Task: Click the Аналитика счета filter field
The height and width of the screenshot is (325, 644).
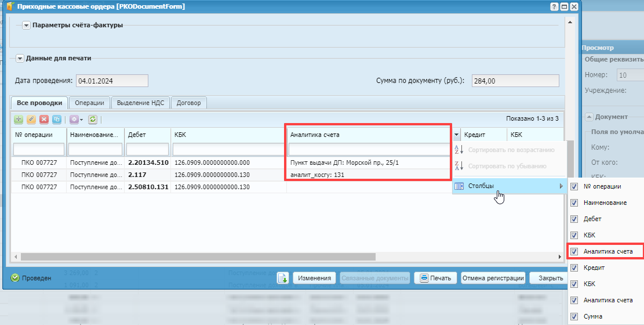Action: [369, 150]
